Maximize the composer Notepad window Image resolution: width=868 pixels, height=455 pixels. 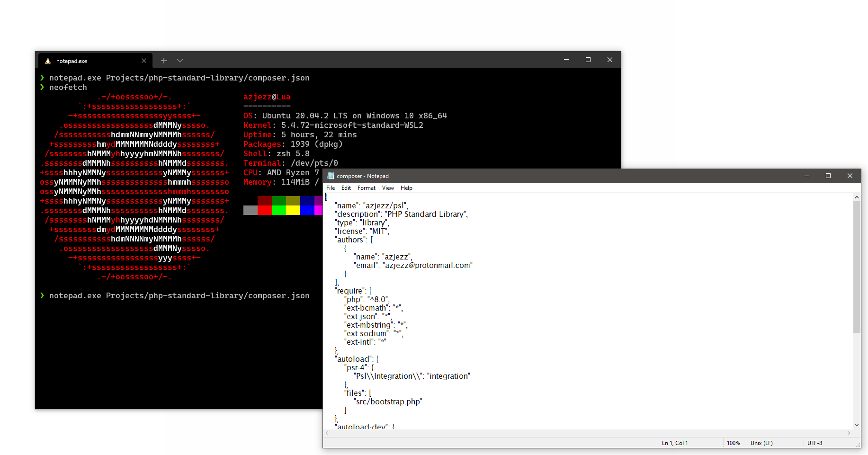click(x=828, y=176)
